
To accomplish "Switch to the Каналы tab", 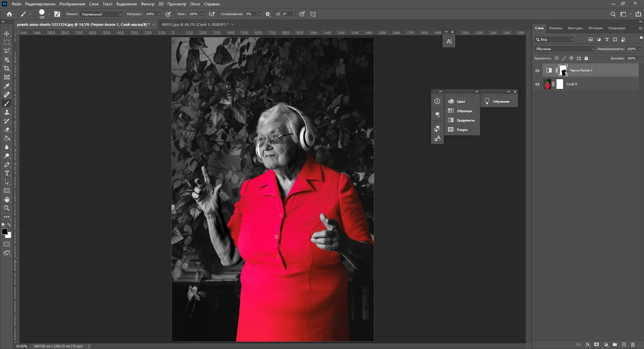I will point(555,28).
